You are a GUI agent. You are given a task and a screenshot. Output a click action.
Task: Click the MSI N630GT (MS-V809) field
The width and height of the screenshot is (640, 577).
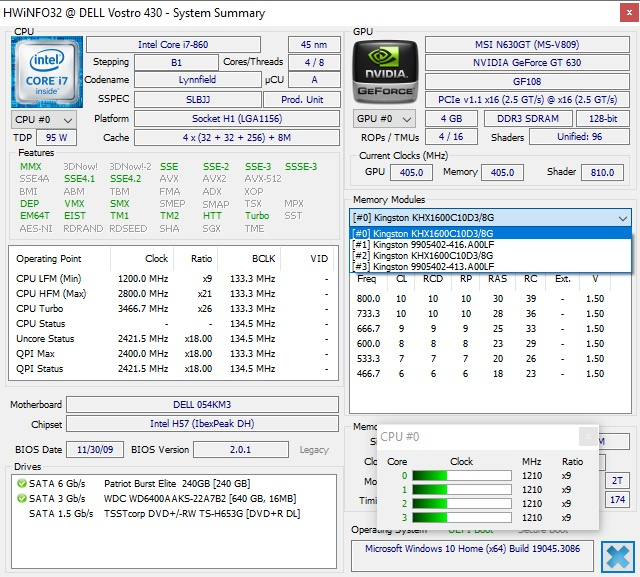527,44
